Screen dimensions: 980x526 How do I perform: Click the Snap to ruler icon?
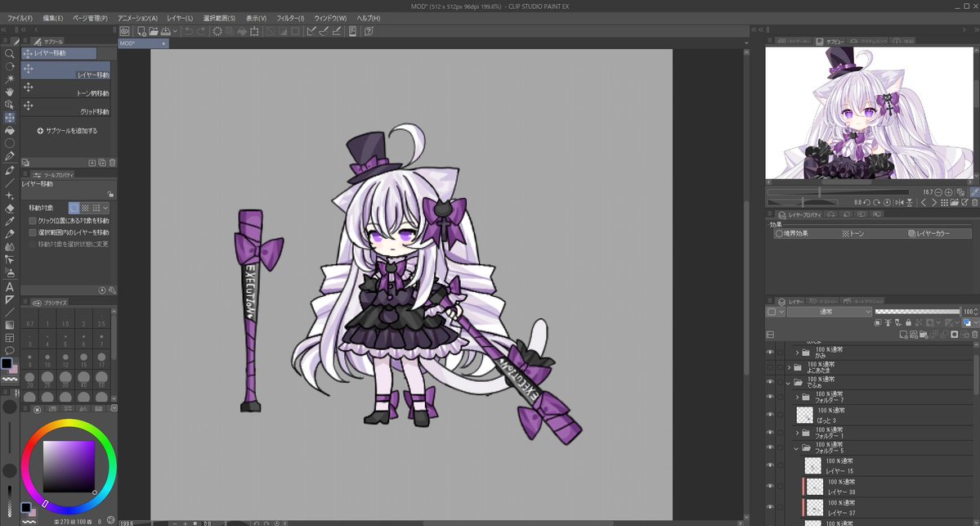coord(311,30)
